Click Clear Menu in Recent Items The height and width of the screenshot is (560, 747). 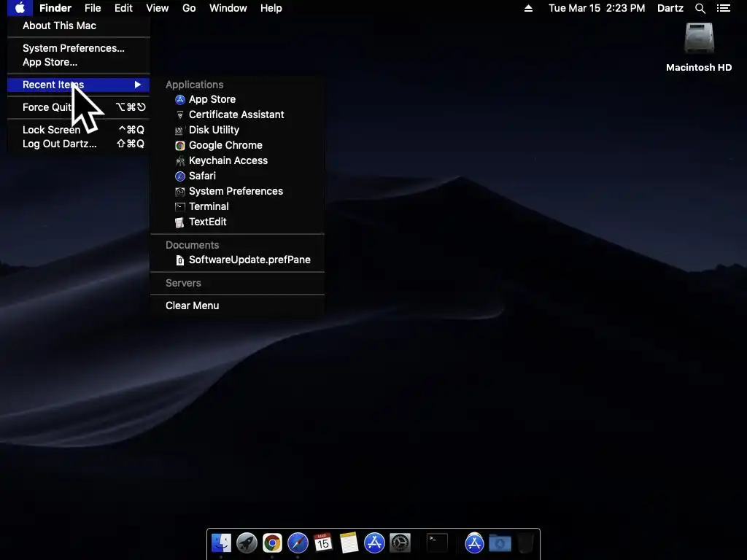point(237,306)
